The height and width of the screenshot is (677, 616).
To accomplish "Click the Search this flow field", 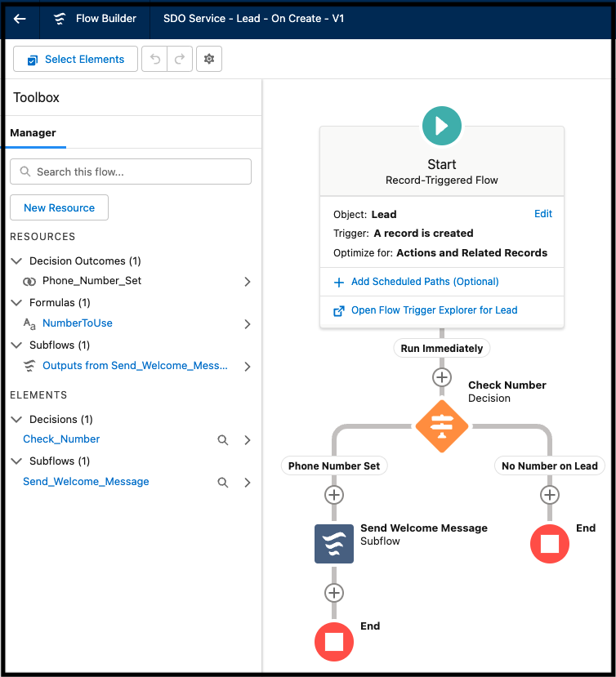I will [131, 171].
